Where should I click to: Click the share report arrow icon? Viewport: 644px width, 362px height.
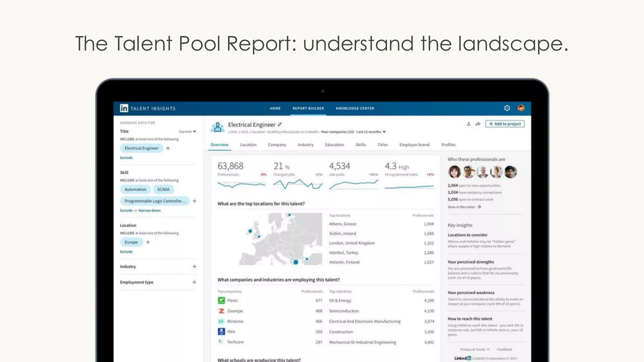click(478, 124)
